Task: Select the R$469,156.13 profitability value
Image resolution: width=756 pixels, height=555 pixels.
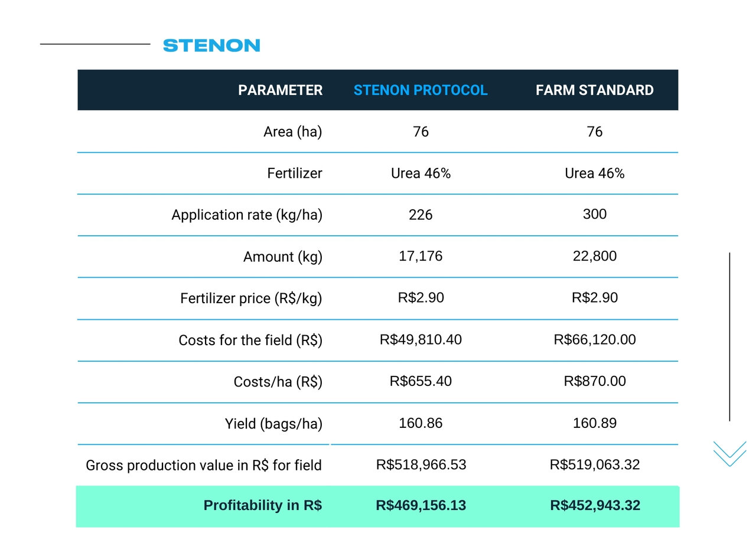Action: [421, 505]
